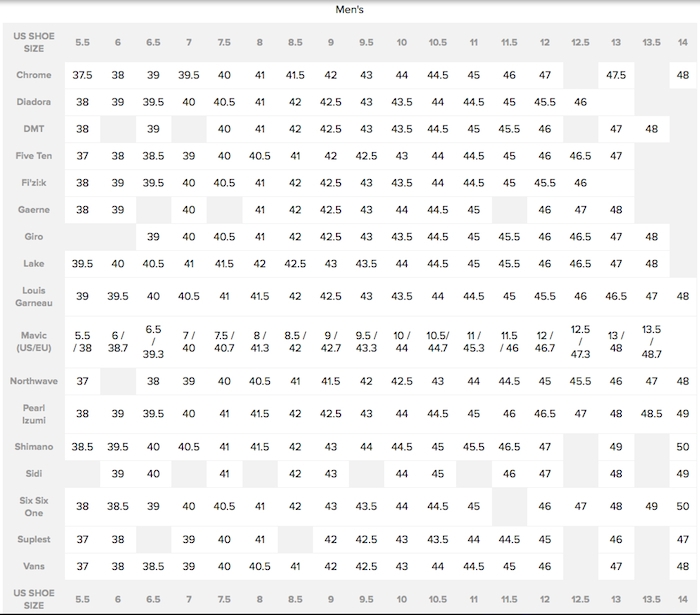Click the Vans brand row label
The width and height of the screenshot is (700, 615).
pyautogui.click(x=34, y=566)
